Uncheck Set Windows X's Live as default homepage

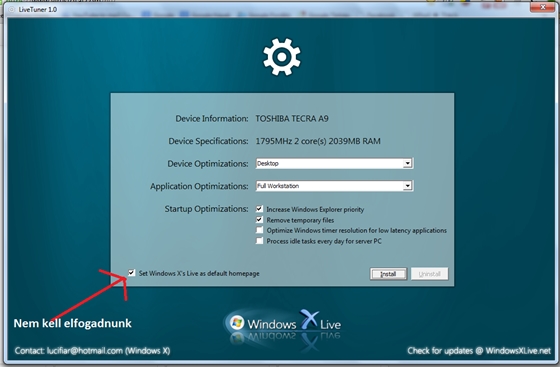pos(132,273)
